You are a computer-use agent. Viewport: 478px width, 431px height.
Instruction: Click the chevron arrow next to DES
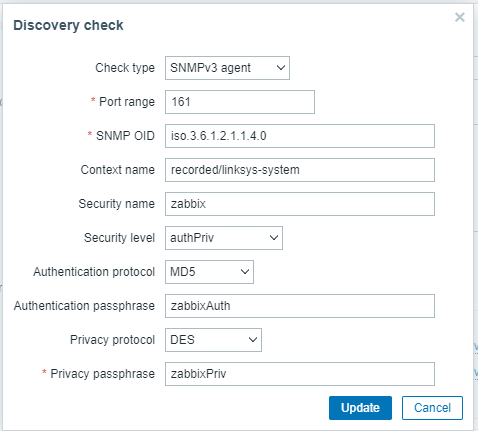(x=253, y=340)
